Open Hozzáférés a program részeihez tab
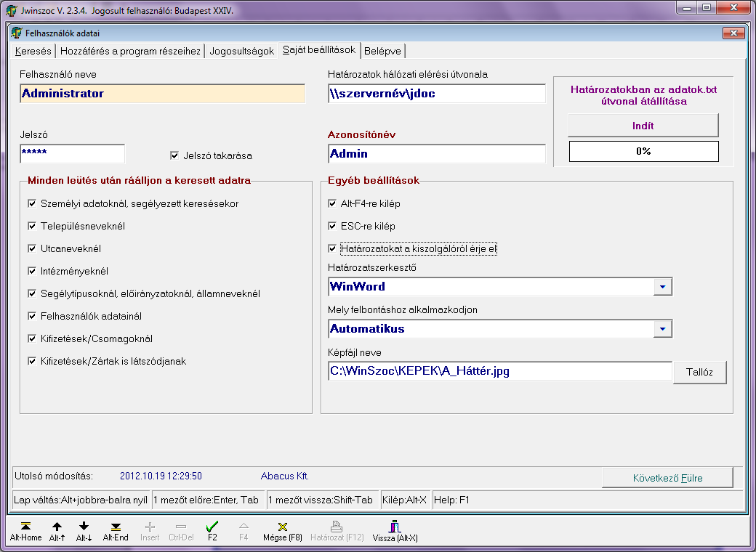Viewport: 756px width, 552px height. tap(130, 51)
